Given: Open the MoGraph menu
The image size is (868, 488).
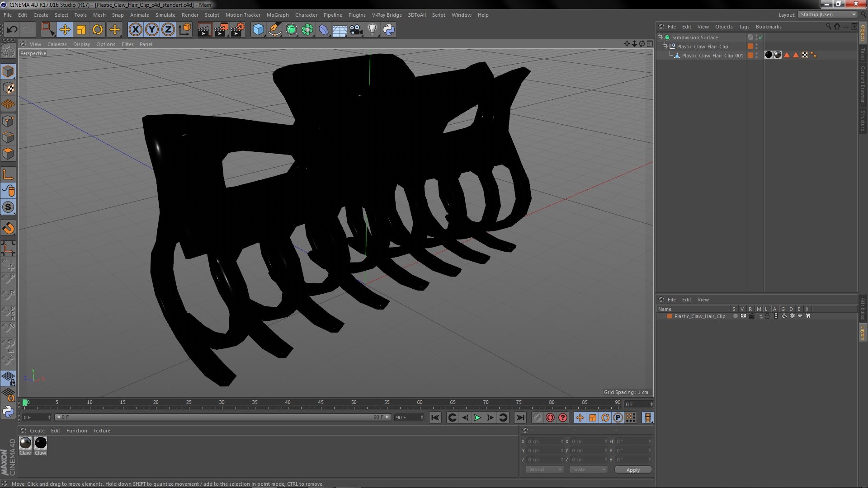Looking at the screenshot, I should [277, 15].
